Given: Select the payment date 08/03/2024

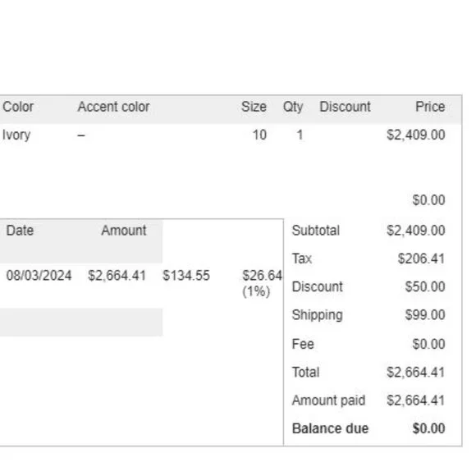Looking at the screenshot, I should coord(39,276).
